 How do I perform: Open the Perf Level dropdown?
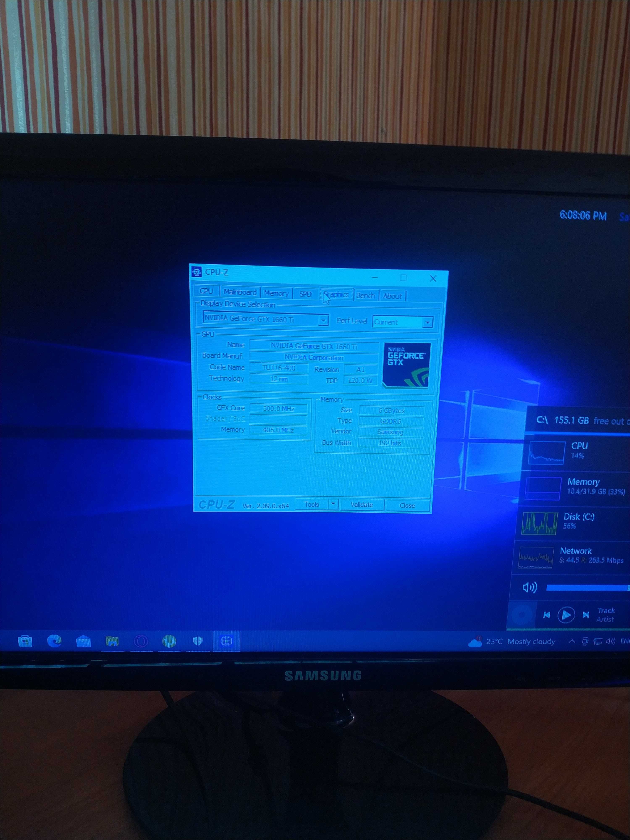click(x=403, y=322)
